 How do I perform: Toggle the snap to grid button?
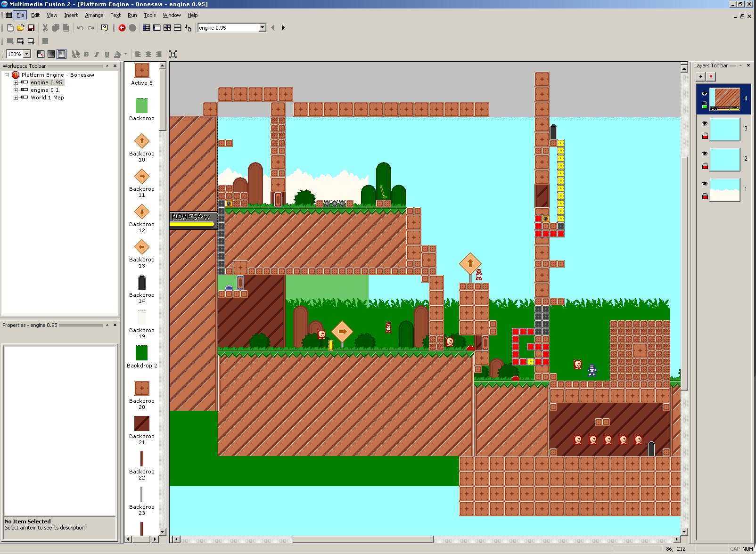coord(61,54)
